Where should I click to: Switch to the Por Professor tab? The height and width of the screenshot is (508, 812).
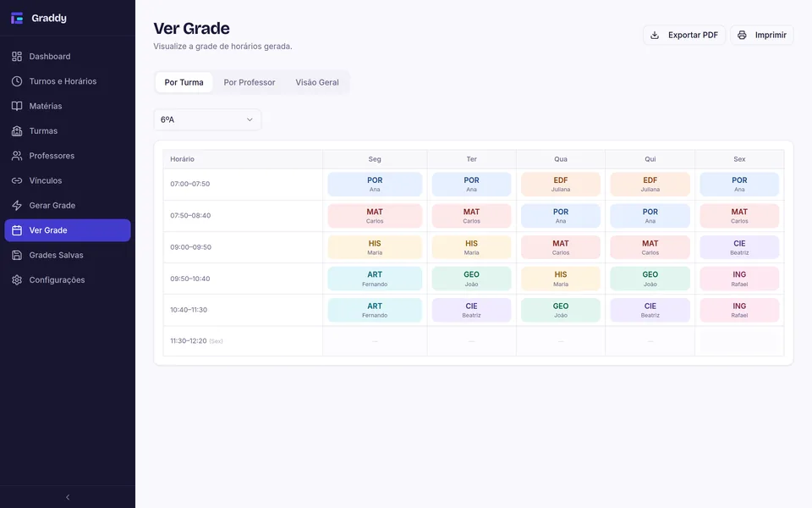(249, 82)
